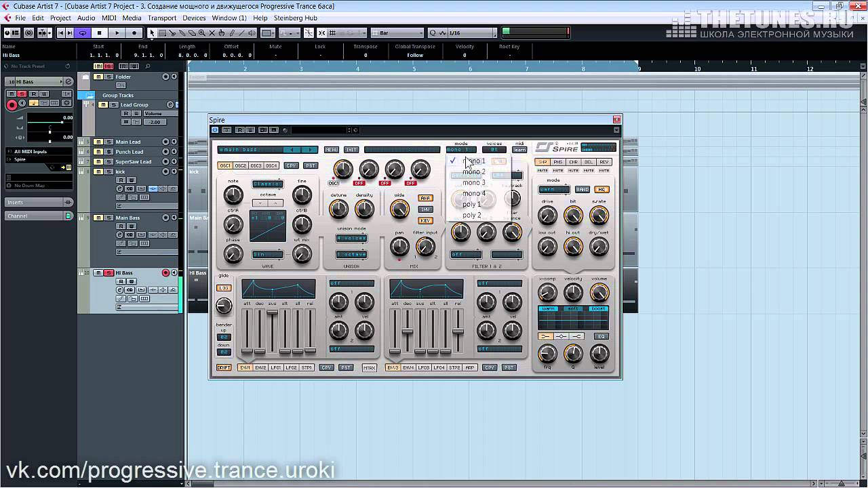The height and width of the screenshot is (488, 868).
Task: Select the Erase tool
Action: 193,33
